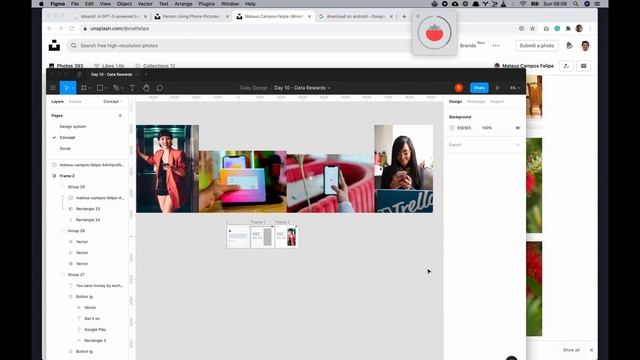
Task: Switch to the Inspect tab
Action: (x=497, y=101)
